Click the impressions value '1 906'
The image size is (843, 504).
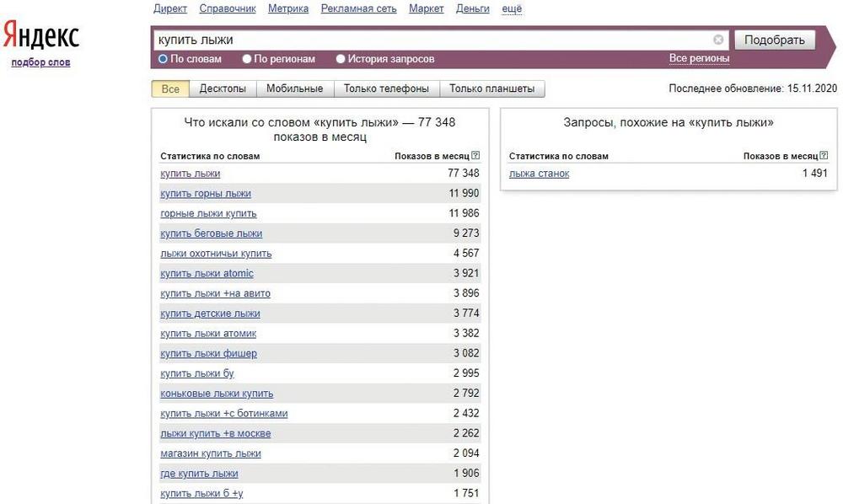pos(466,473)
